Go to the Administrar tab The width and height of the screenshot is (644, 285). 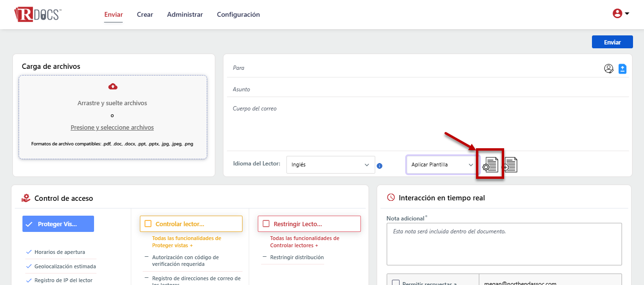(x=185, y=14)
